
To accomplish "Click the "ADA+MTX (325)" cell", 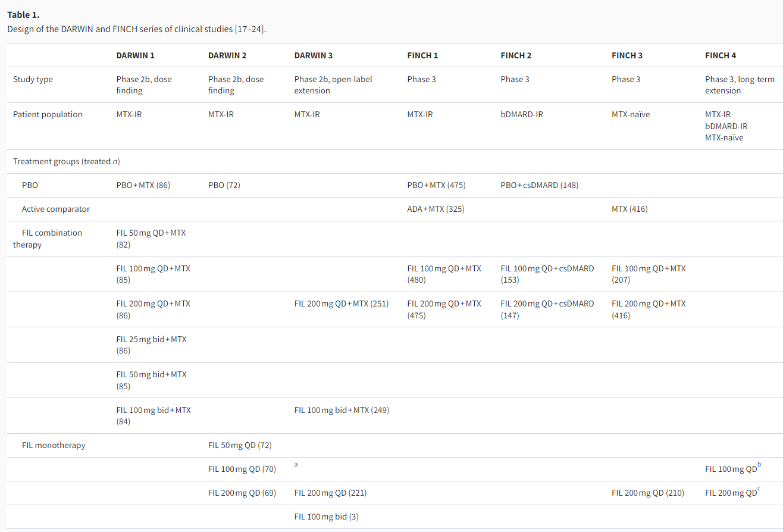I will tap(436, 209).
